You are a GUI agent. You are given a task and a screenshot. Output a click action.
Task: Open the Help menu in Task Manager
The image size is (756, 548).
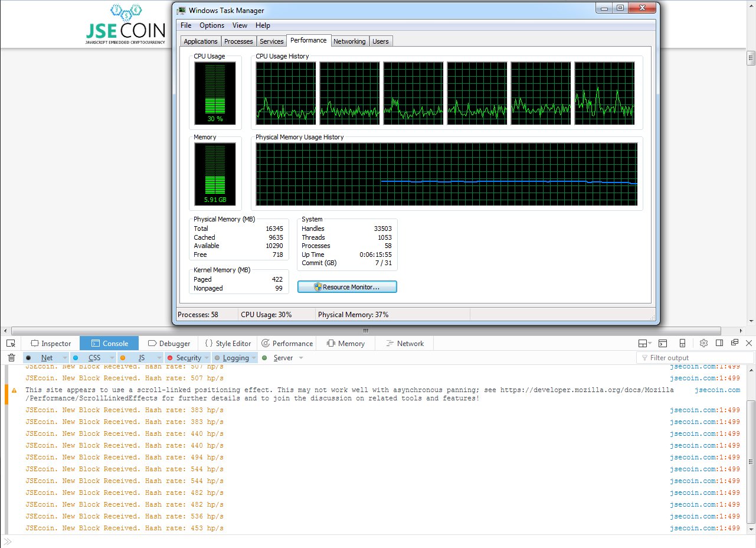263,25
